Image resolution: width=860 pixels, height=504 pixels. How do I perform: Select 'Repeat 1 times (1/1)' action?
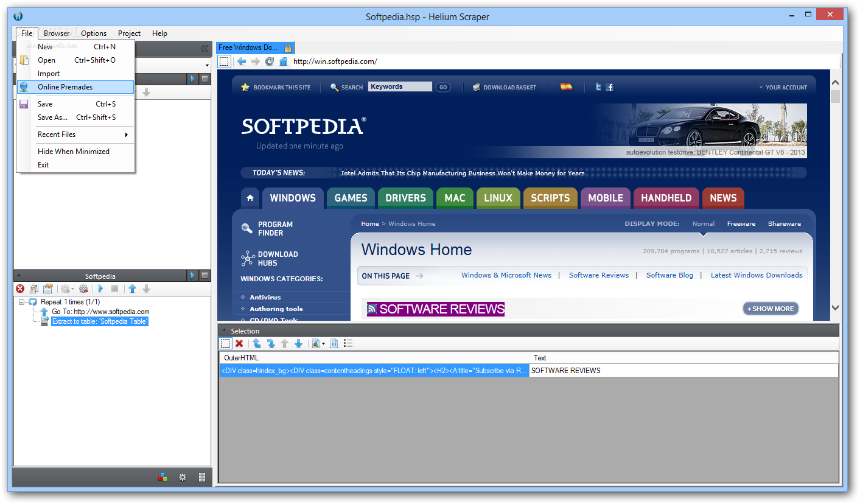tap(71, 302)
